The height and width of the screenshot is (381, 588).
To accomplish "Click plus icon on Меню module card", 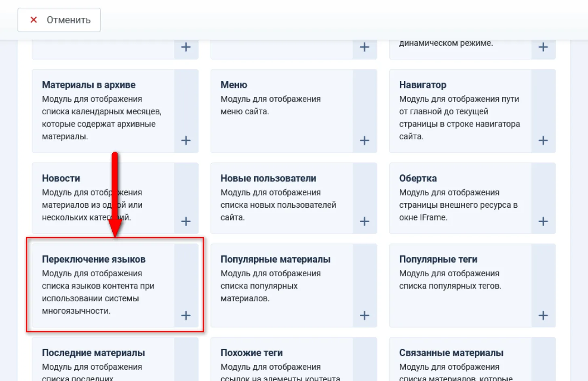I will pyautogui.click(x=365, y=141).
